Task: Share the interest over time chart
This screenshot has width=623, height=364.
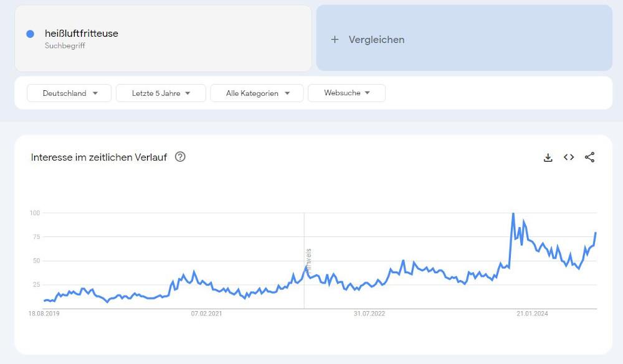Action: (x=589, y=157)
